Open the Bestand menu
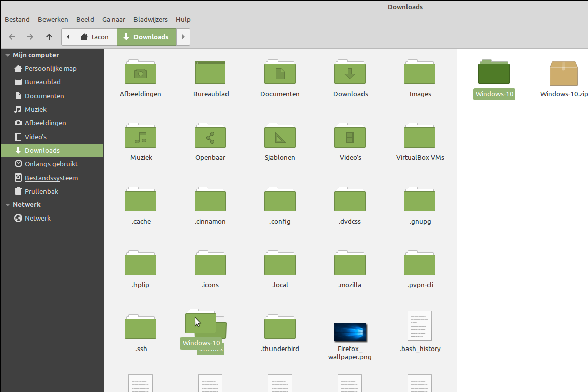588x392 pixels. [x=17, y=19]
